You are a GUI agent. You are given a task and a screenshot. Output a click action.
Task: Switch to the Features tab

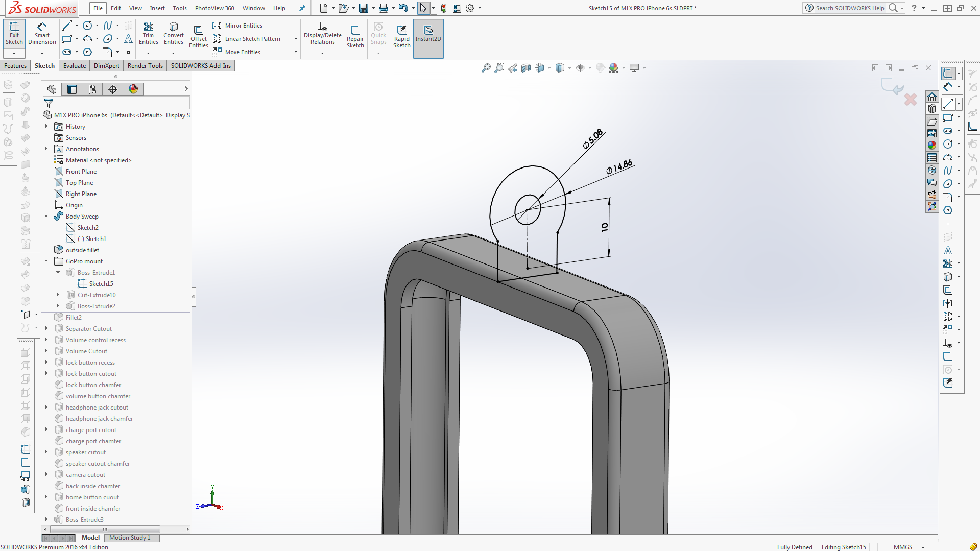tap(15, 66)
